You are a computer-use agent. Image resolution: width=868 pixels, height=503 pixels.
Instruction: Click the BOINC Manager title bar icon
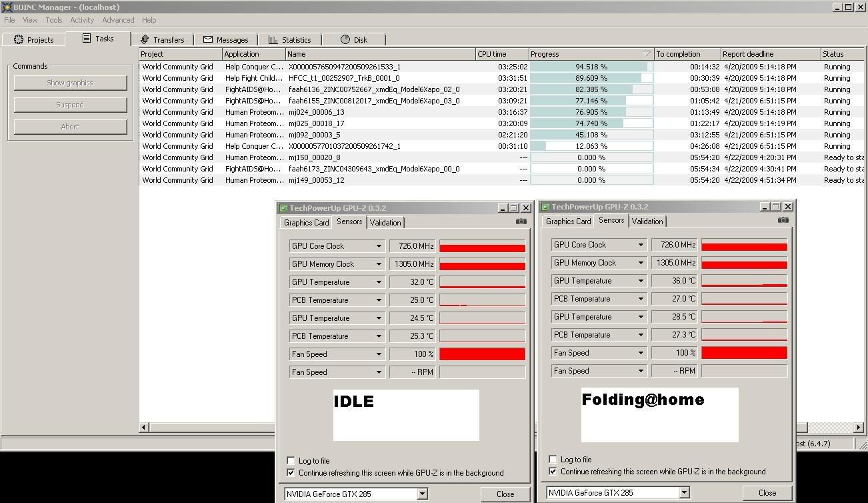coord(7,7)
